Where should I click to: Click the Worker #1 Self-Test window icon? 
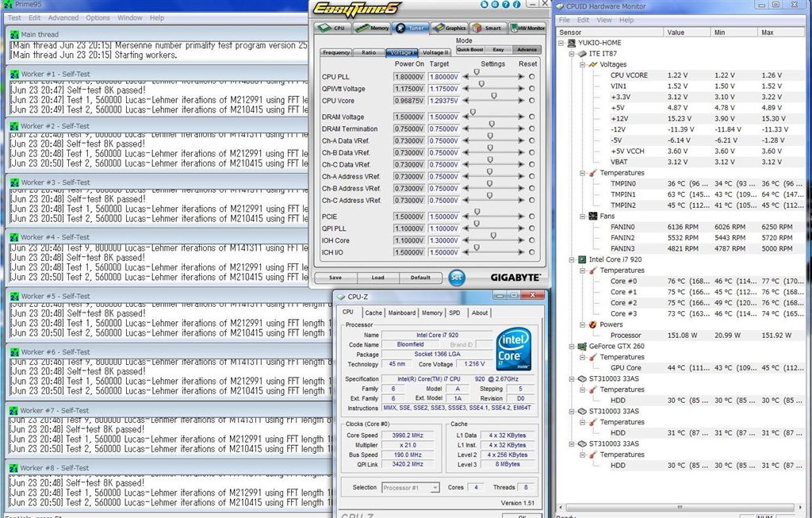click(13, 73)
